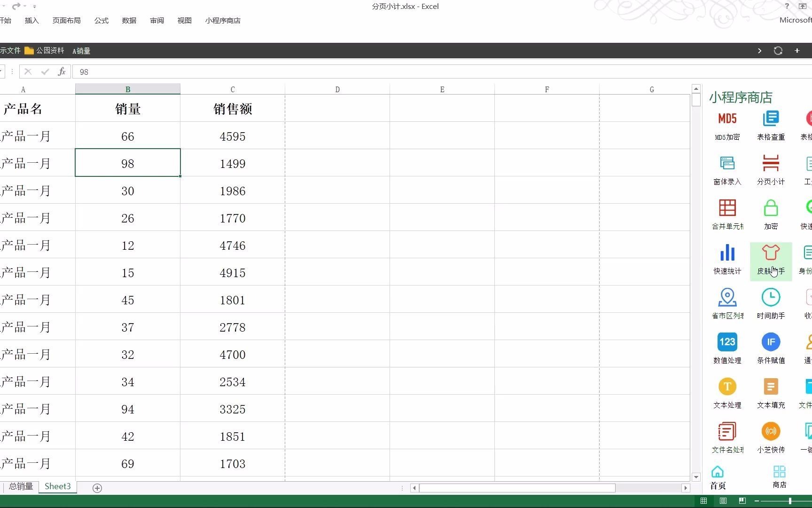
Task: Adjust the zoom slider in status bar
Action: (790, 501)
